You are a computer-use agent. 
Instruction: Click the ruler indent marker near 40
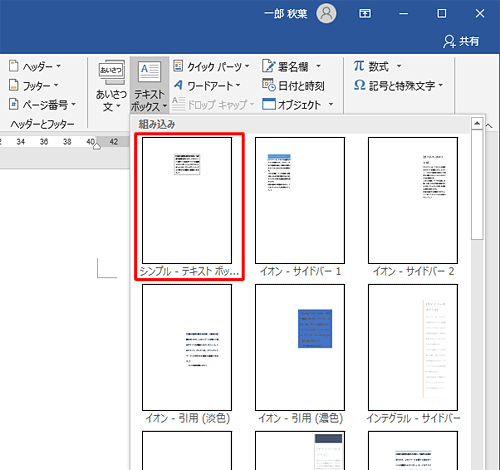97,146
